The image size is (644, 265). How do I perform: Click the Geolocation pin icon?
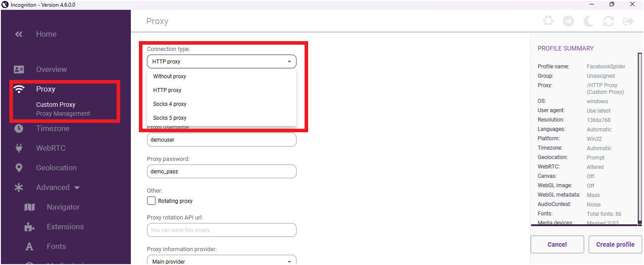(x=19, y=168)
